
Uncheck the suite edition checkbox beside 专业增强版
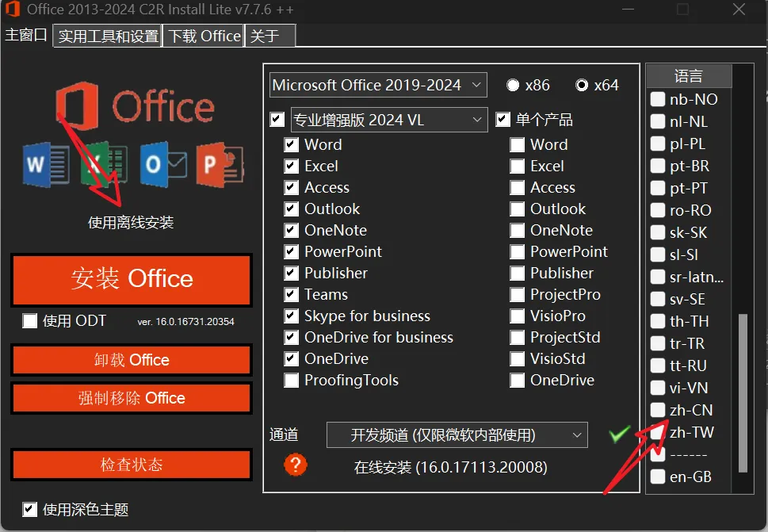[277, 120]
